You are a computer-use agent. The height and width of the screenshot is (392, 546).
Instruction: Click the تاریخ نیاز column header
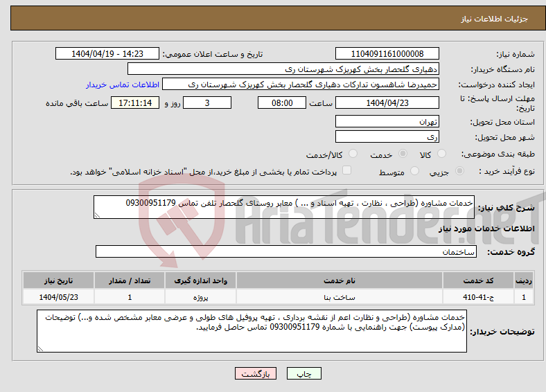click(58, 280)
